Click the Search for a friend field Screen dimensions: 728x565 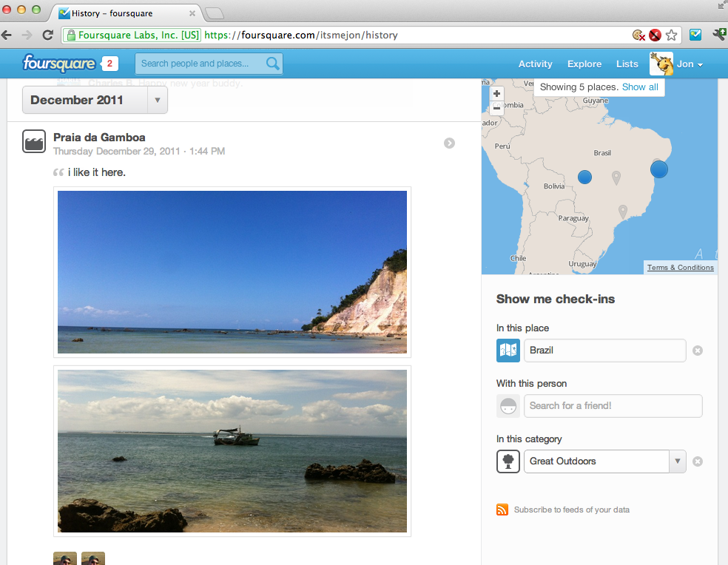pos(613,406)
